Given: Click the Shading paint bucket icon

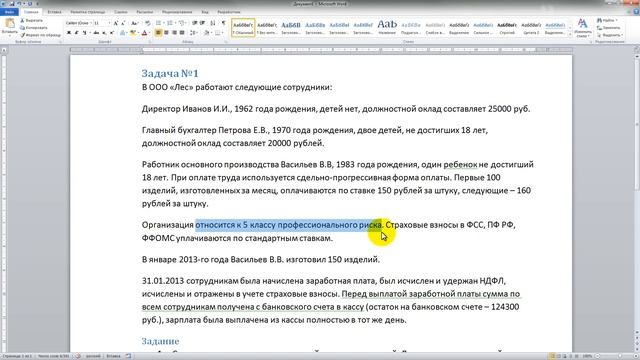Looking at the screenshot, I should click(x=207, y=33).
